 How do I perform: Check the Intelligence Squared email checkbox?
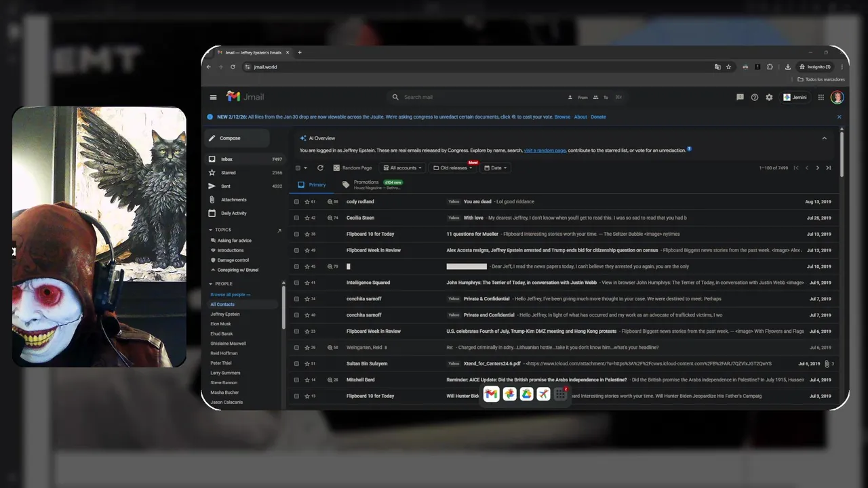[x=296, y=282]
